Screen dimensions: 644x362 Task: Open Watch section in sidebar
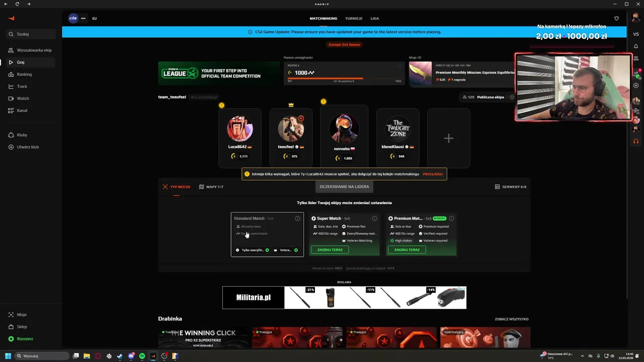point(31,99)
